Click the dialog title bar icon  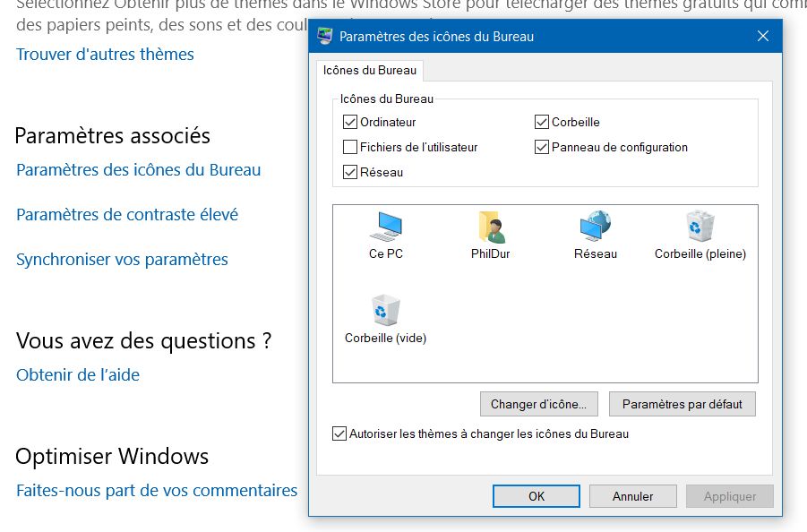point(325,37)
